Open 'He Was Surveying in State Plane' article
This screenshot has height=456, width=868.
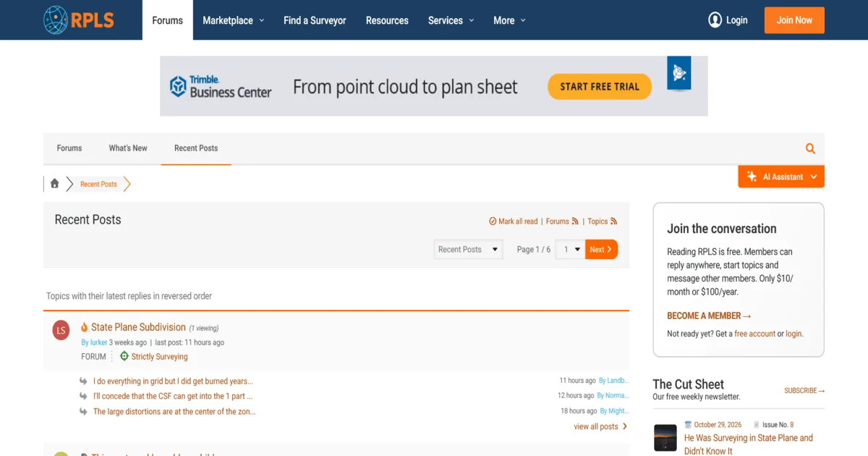tap(749, 444)
